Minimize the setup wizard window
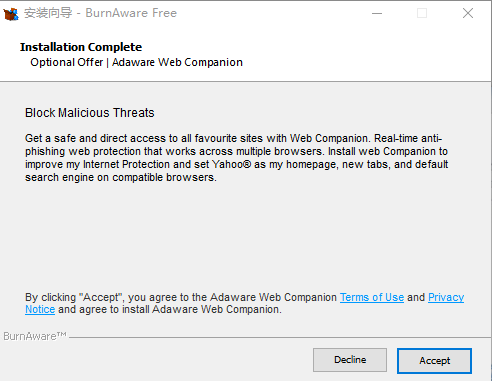 (x=377, y=13)
